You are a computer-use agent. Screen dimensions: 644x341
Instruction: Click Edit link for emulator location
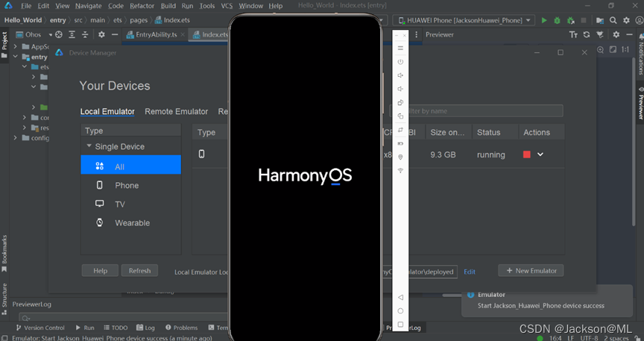click(470, 272)
